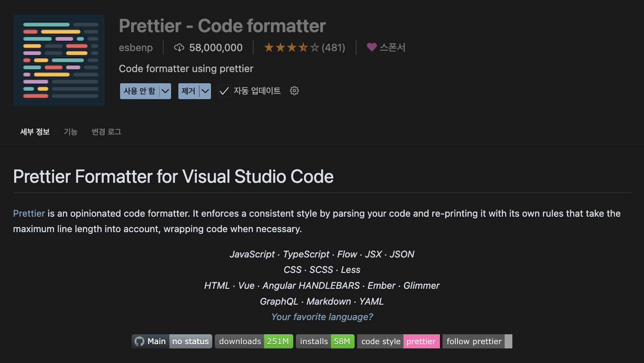This screenshot has width=644, height=363.
Task: Click the follow prettier badge
Action: coord(477,342)
